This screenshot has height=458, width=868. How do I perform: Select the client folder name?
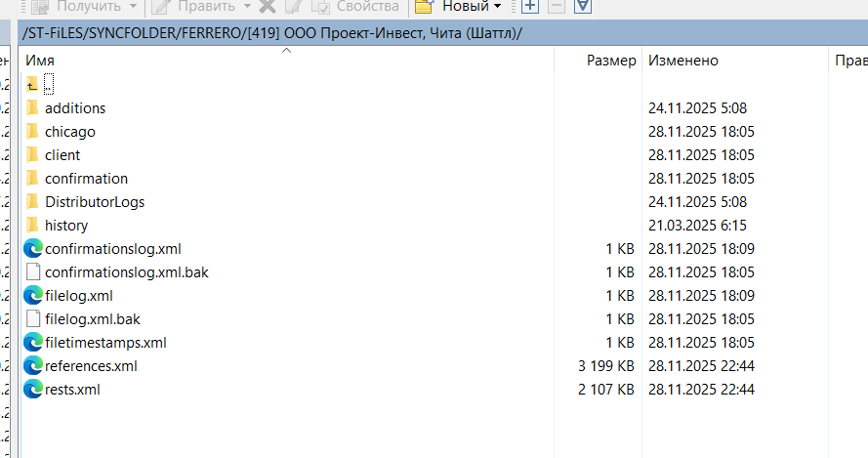click(x=62, y=155)
